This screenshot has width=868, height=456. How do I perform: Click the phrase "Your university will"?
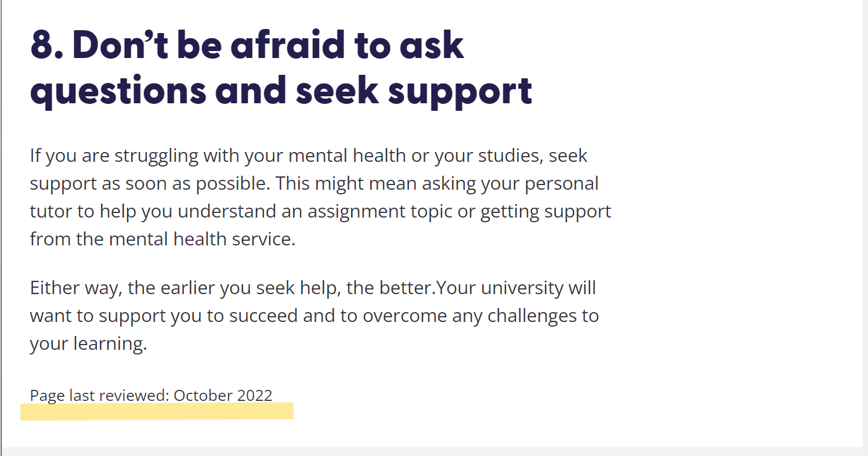516,288
